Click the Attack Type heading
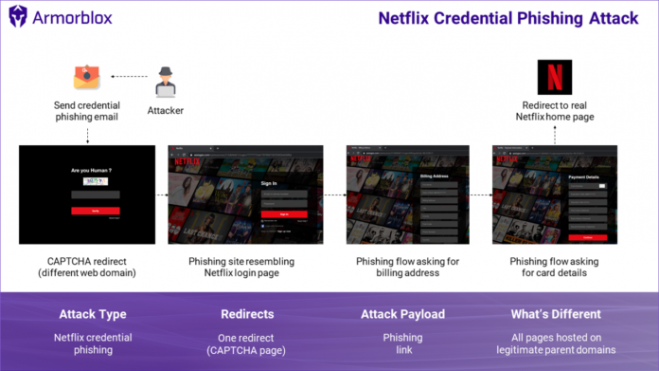Screen dimensions: 659x371 coord(92,314)
